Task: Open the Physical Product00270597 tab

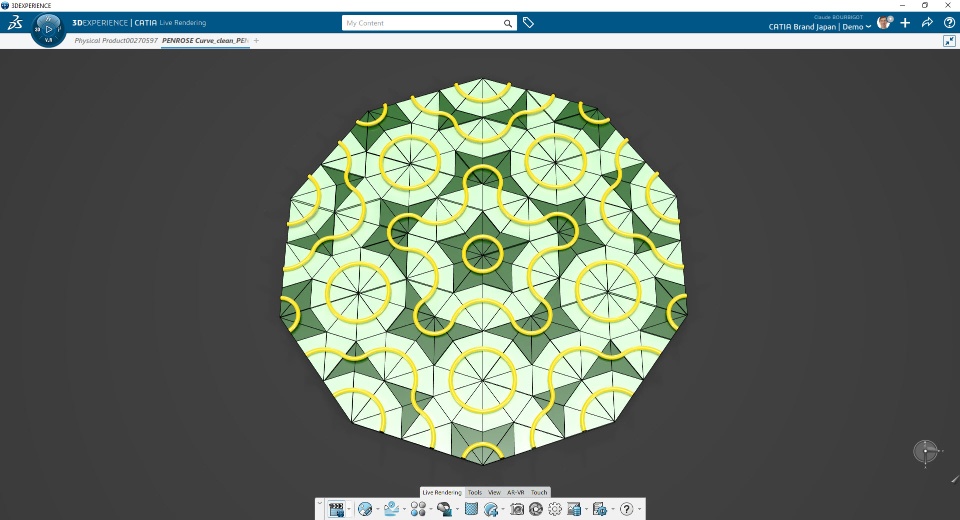Action: click(x=116, y=40)
